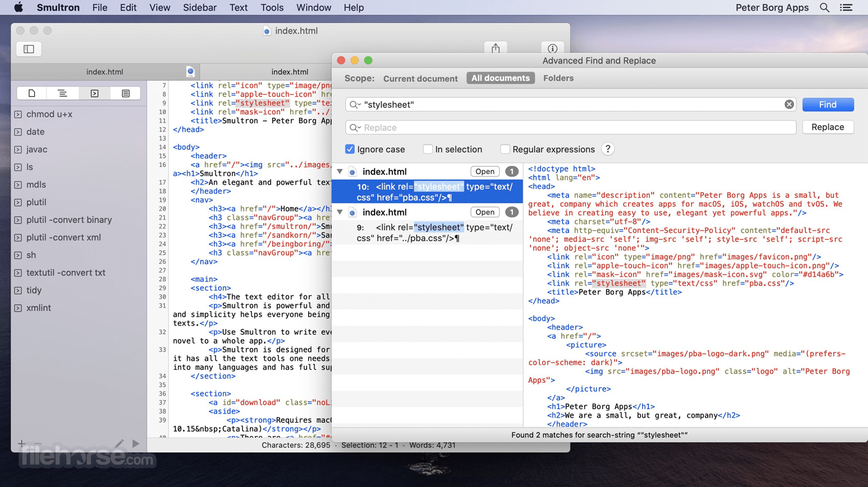Viewport: 868px width, 487px height.
Task: Show the documents view in the sidebar
Action: tap(32, 94)
